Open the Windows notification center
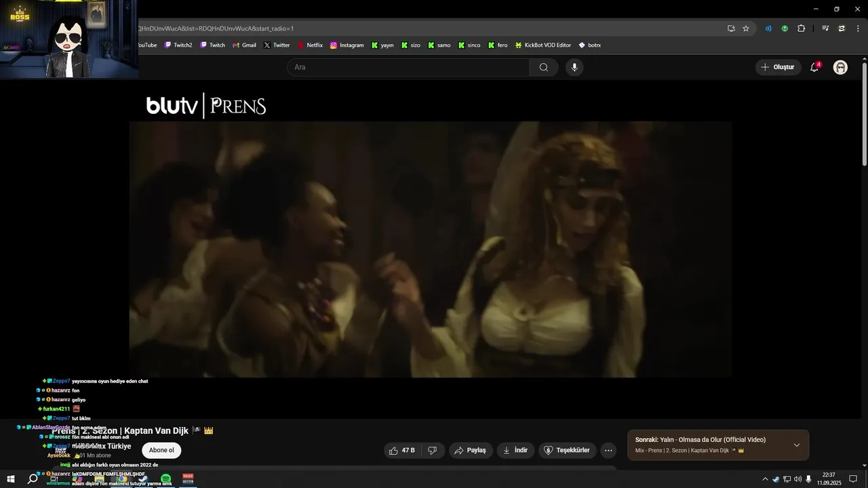The width and height of the screenshot is (868, 488). click(x=853, y=479)
